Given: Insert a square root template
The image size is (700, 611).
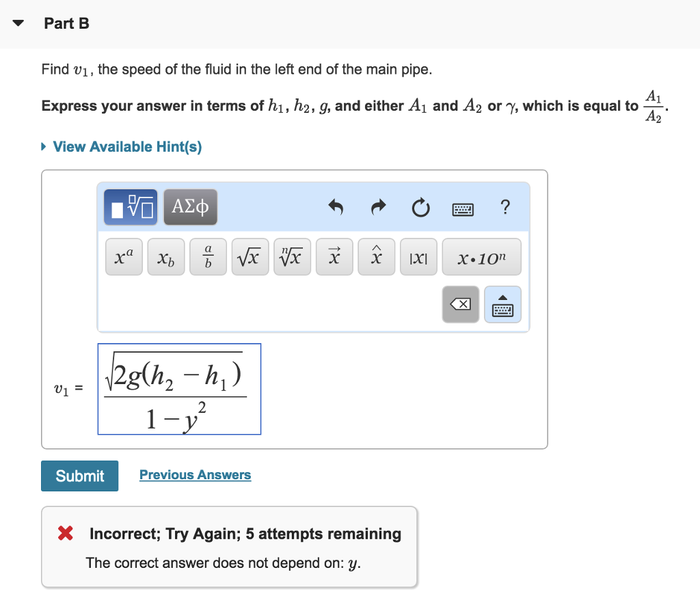Looking at the screenshot, I should [x=250, y=257].
